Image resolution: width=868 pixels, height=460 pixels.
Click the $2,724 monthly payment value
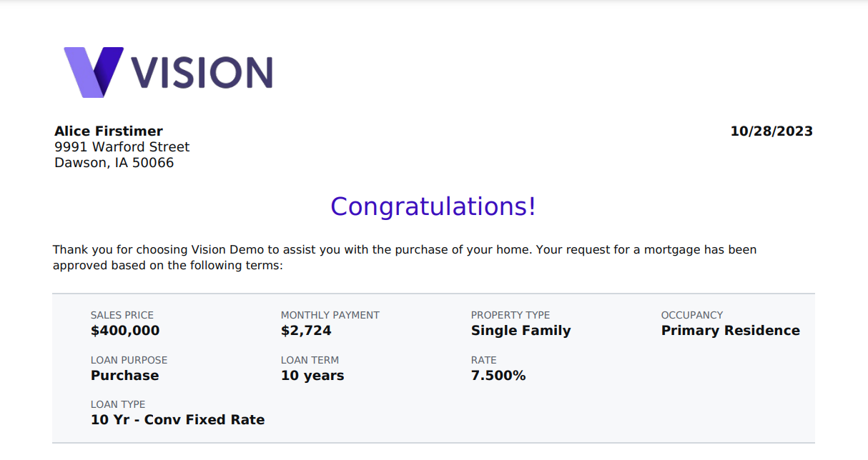(x=306, y=331)
